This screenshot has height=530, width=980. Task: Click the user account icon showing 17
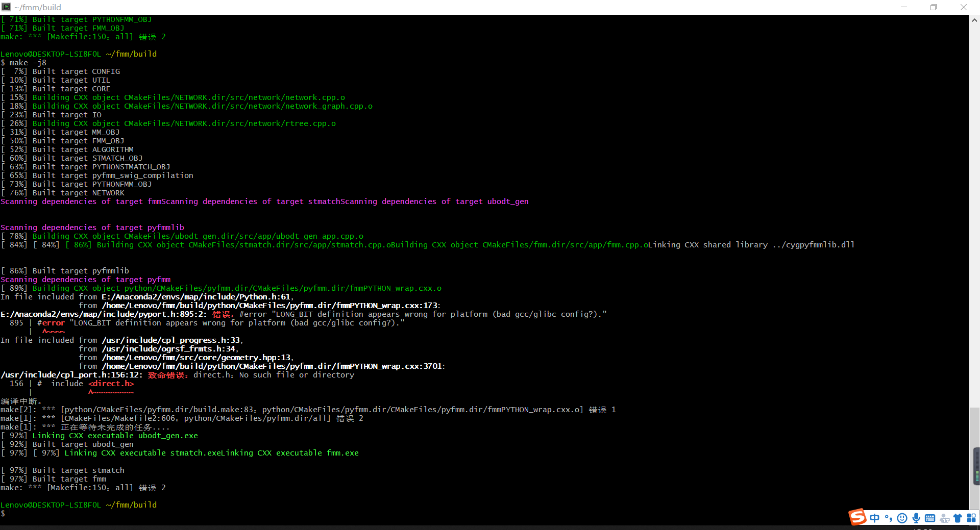(x=944, y=518)
